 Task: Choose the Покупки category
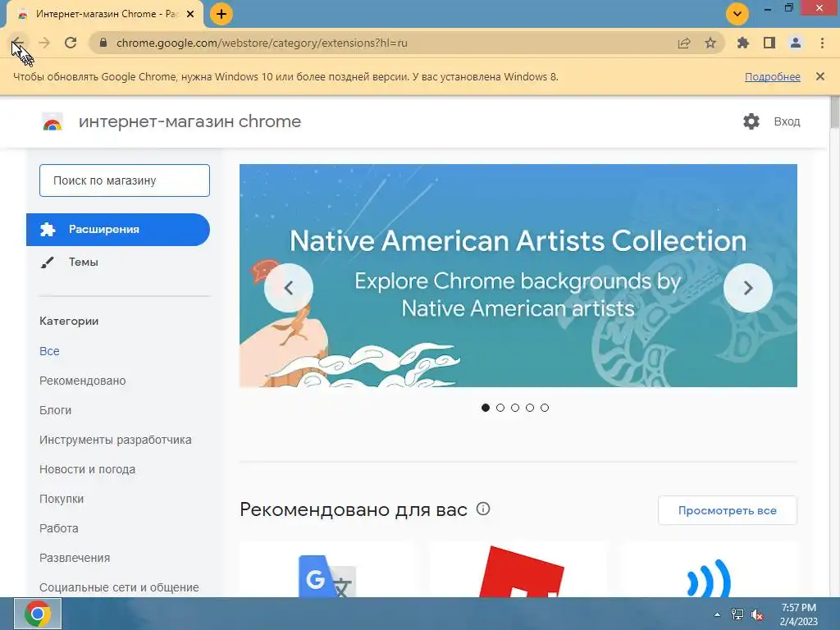61,499
